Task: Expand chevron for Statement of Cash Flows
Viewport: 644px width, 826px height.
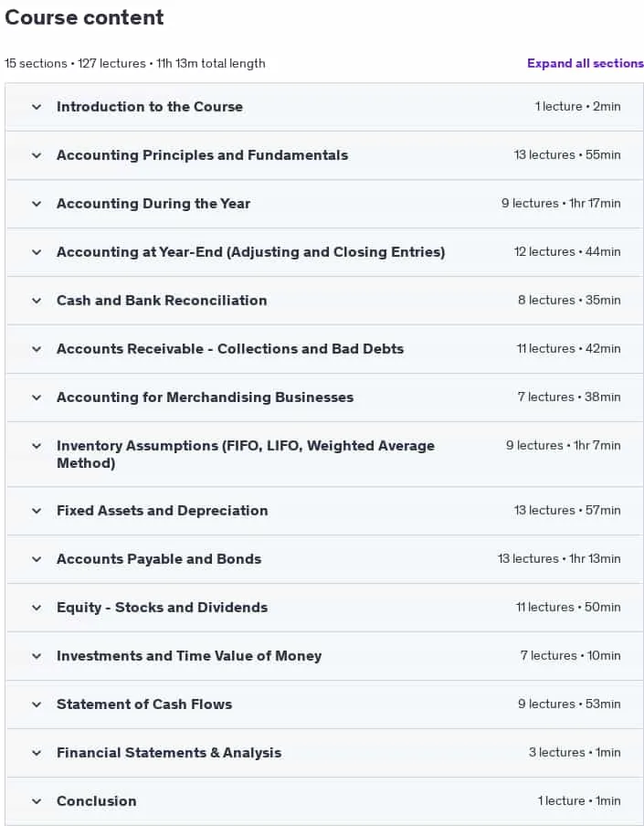Action: pyautogui.click(x=37, y=704)
